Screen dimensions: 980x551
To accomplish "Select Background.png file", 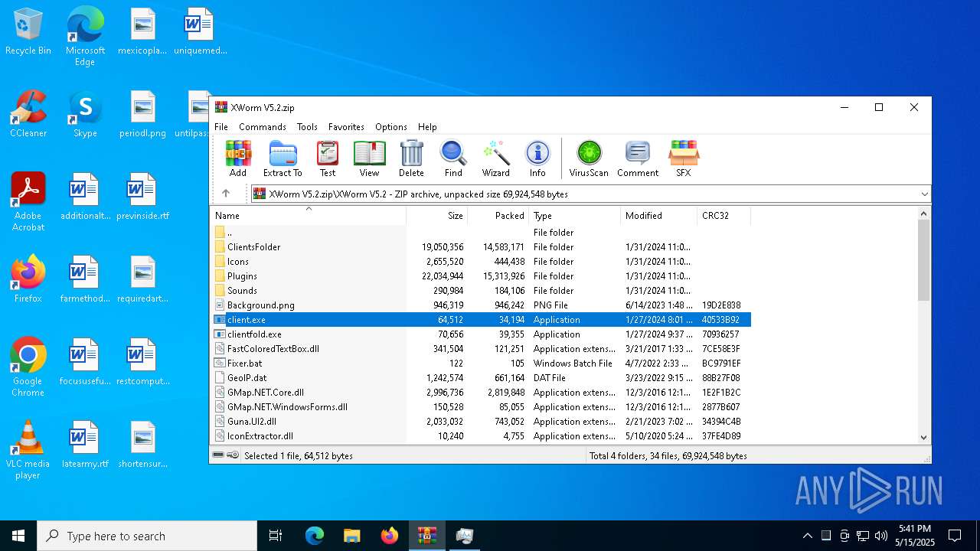I will coord(481,305).
